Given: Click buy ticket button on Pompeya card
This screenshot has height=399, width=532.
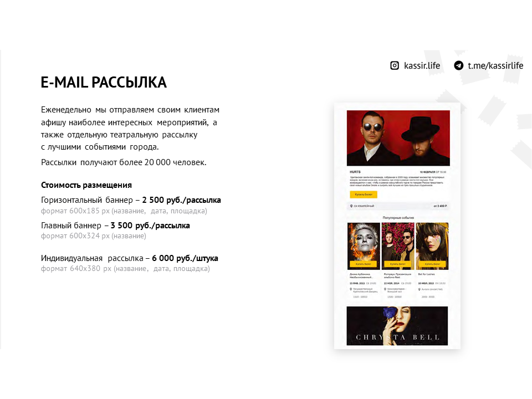Looking at the screenshot, I should point(398,264).
